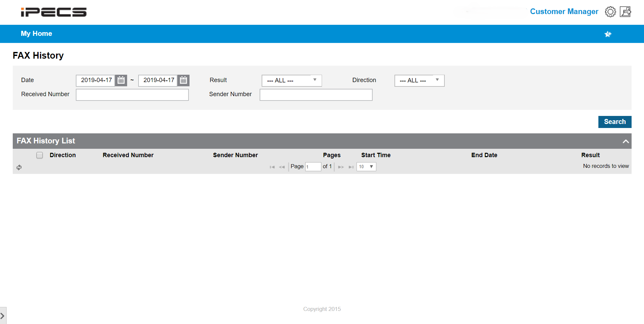Go to previous page of results
The height and width of the screenshot is (324, 644).
click(x=282, y=167)
